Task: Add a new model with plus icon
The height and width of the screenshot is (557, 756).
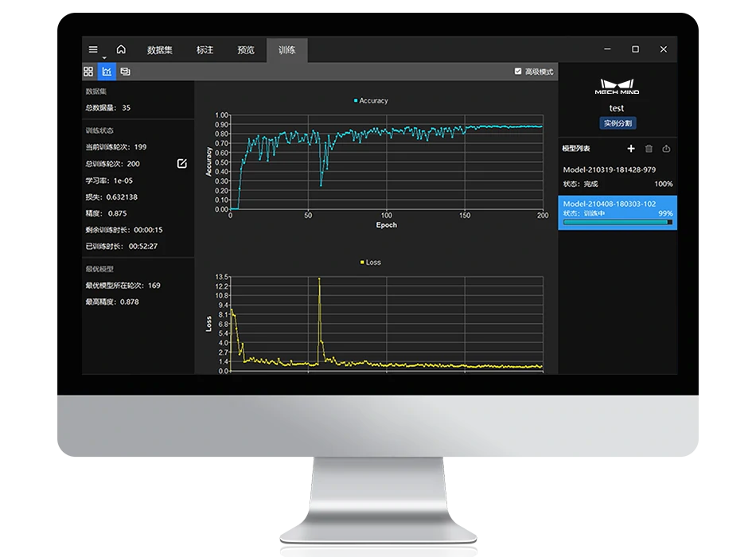Action: coord(631,149)
